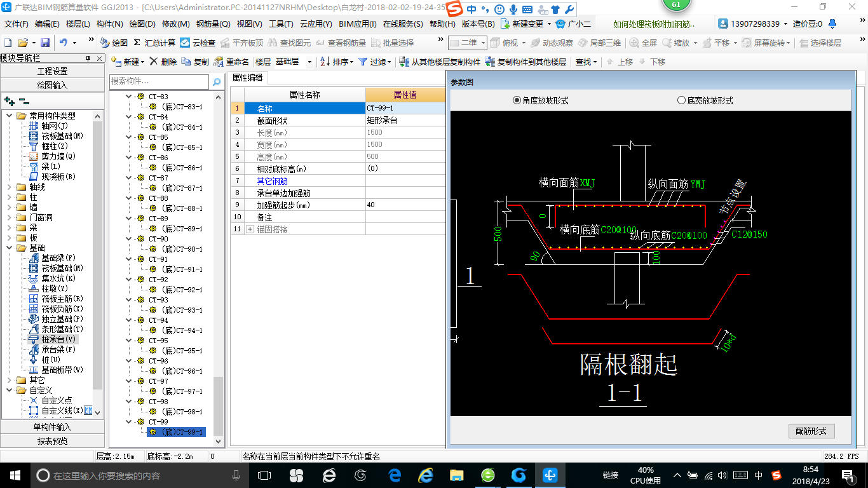Open BIM应用(I) menu
The height and width of the screenshot is (488, 868).
(x=358, y=24)
